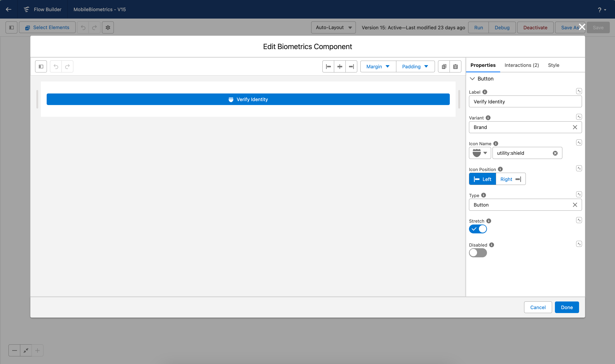615x364 pixels.
Task: Switch to the Style tab
Action: pos(553,65)
